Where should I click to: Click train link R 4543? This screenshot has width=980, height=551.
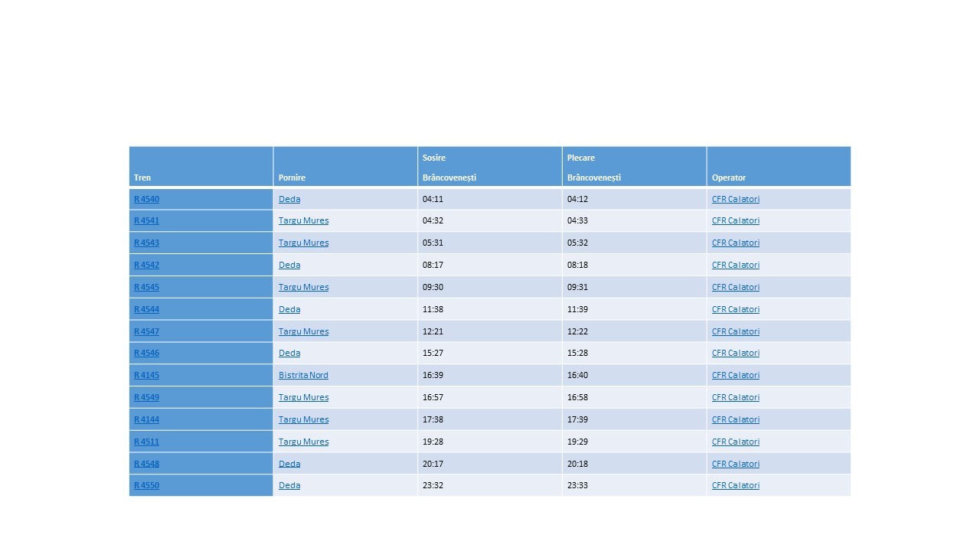click(x=146, y=243)
